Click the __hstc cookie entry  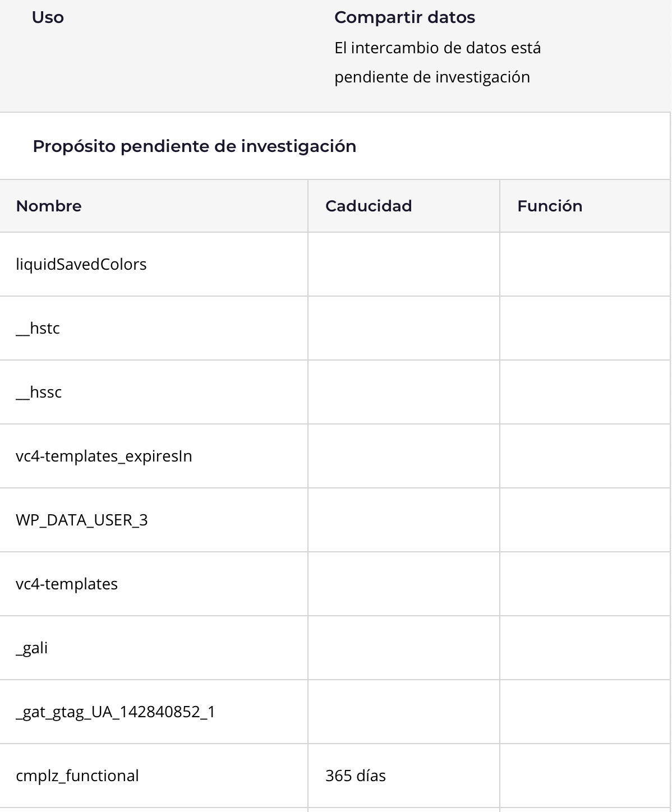click(38, 328)
